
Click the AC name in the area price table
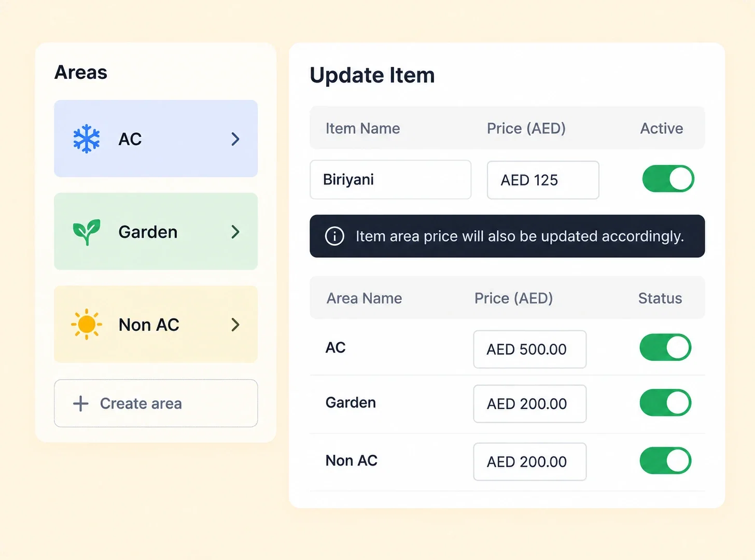point(335,347)
